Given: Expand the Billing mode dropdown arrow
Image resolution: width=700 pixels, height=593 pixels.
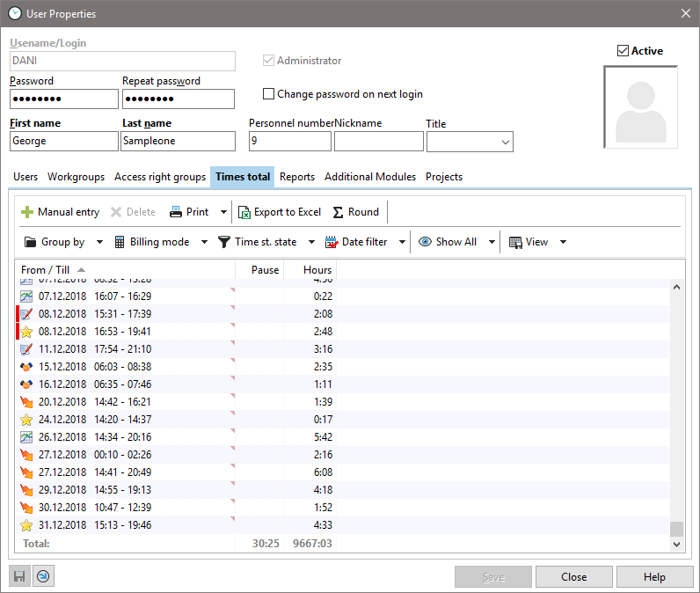Looking at the screenshot, I should (x=204, y=242).
